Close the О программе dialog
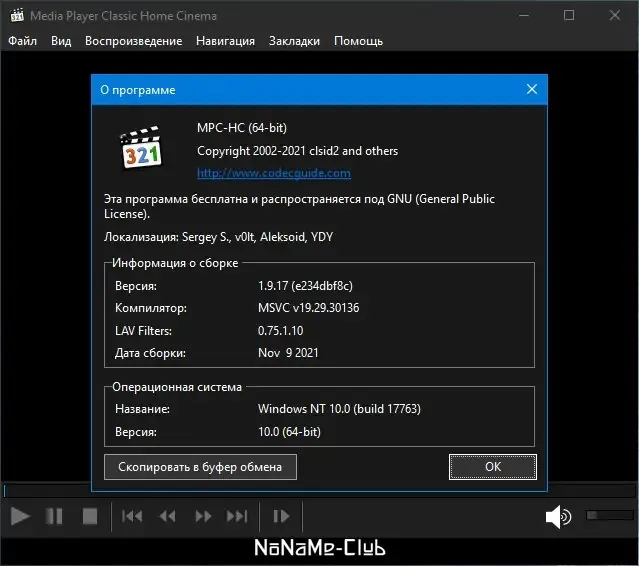The height and width of the screenshot is (566, 639). point(531,89)
